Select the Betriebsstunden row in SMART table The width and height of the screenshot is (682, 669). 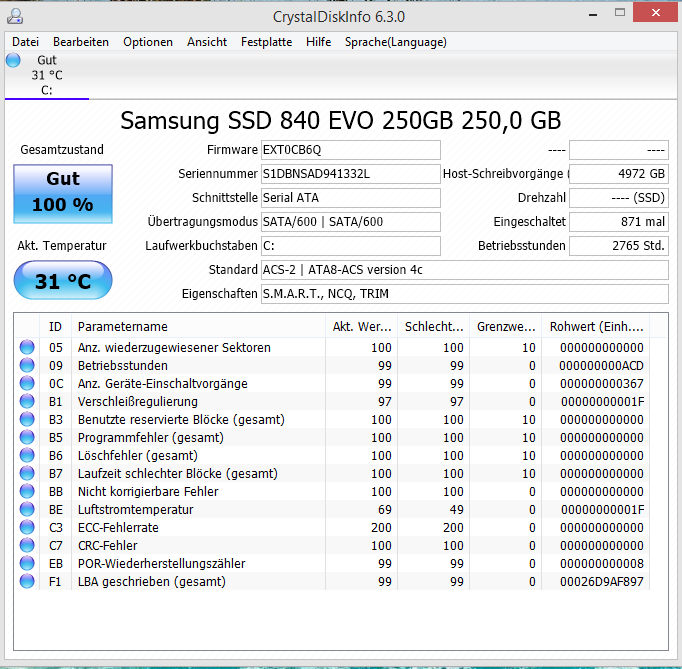point(332,365)
